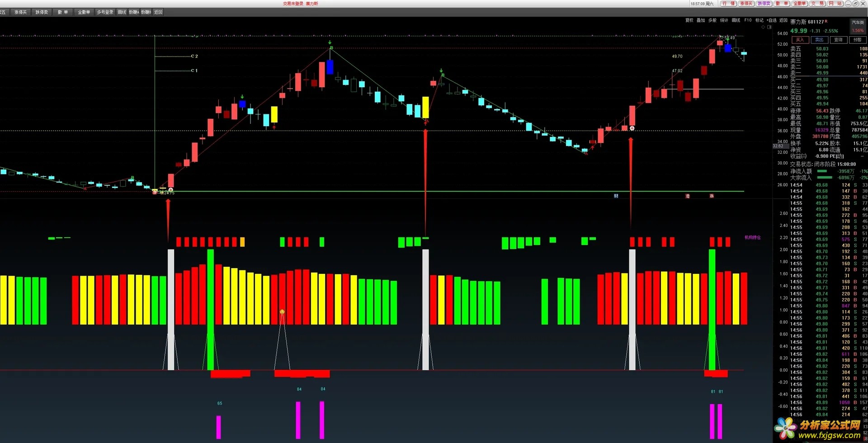Click the magenta bar labeled 65
The height and width of the screenshot is (443, 868).
pos(219,427)
